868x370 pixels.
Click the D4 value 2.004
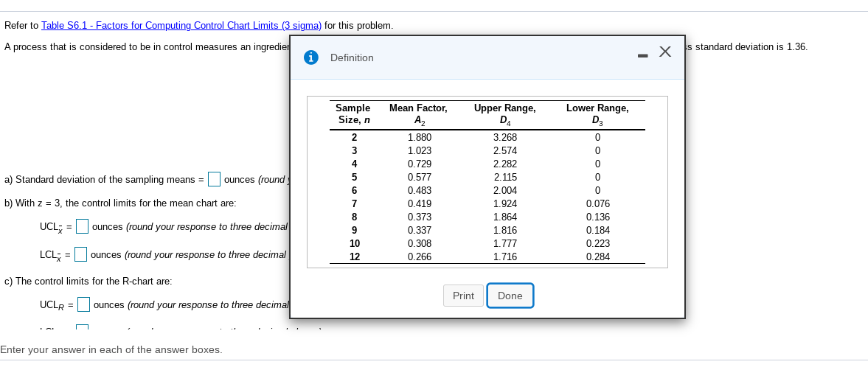click(505, 191)
